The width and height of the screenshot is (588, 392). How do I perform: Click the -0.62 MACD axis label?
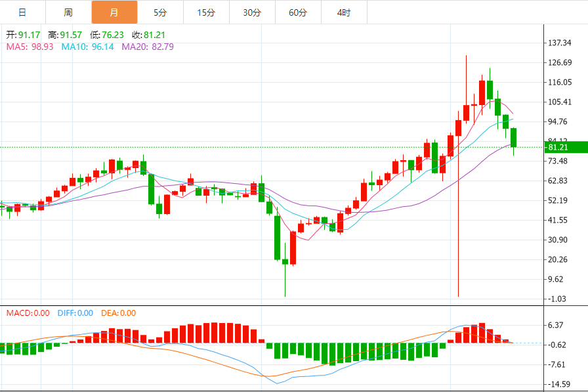click(x=557, y=345)
